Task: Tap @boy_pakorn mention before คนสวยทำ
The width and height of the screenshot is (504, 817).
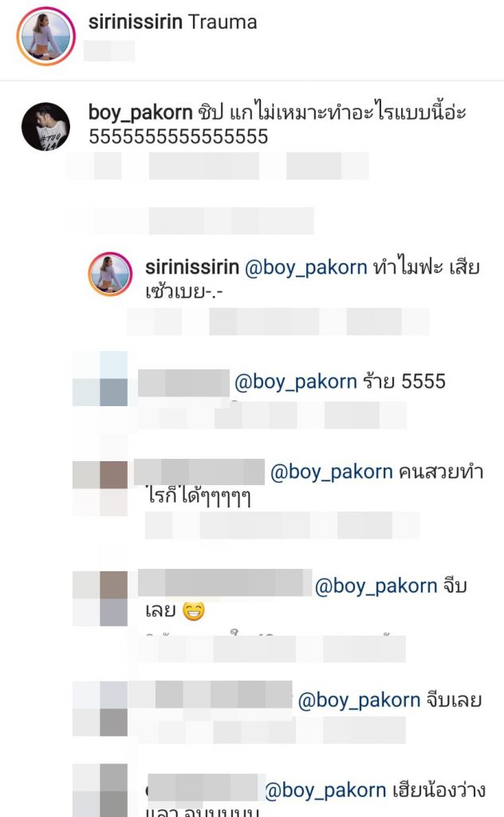Action: coord(332,472)
